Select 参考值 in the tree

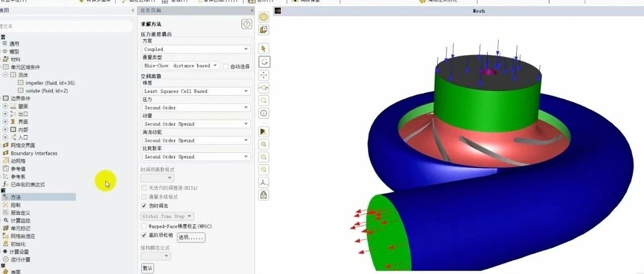pos(18,169)
